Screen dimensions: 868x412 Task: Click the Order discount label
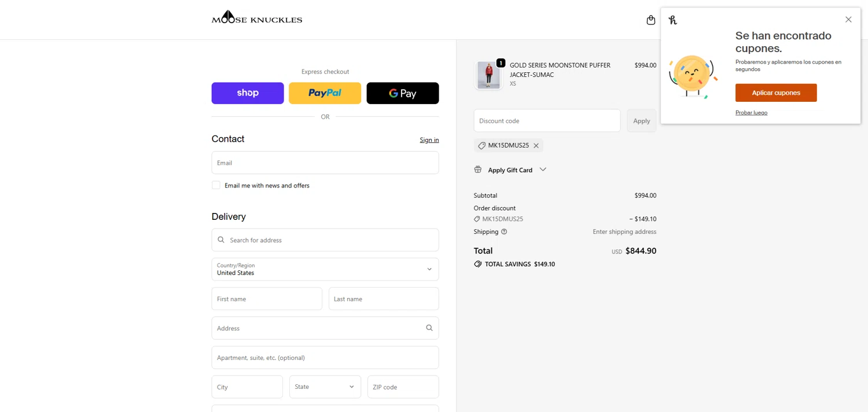[495, 208]
